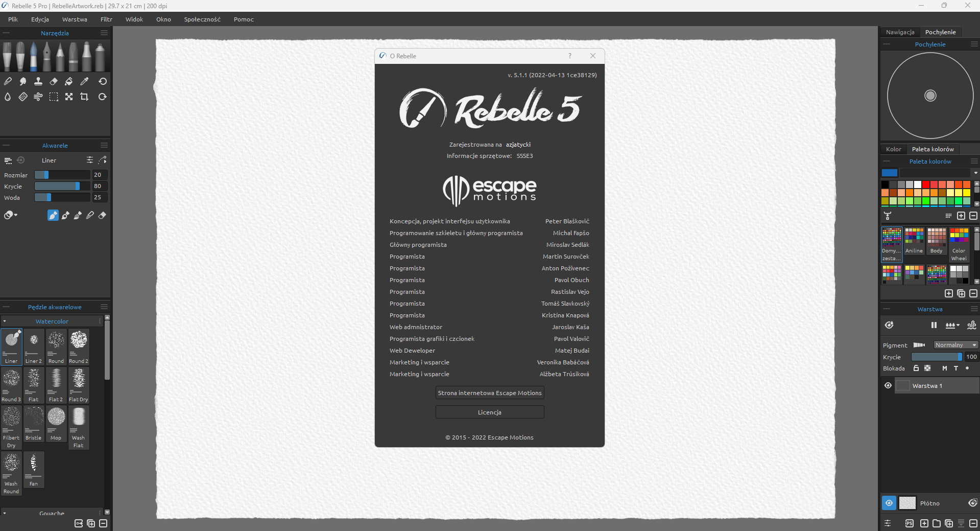Open the Akwarele panel menu

104,145
